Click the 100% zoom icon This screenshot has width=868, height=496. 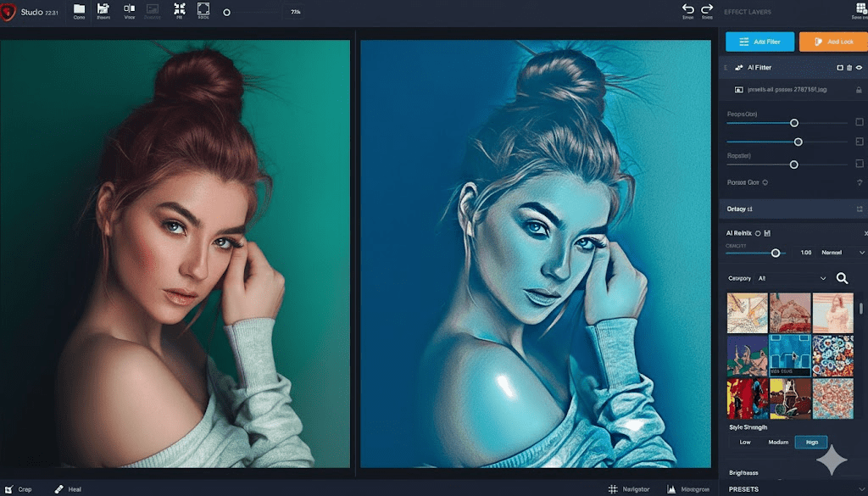tap(203, 11)
